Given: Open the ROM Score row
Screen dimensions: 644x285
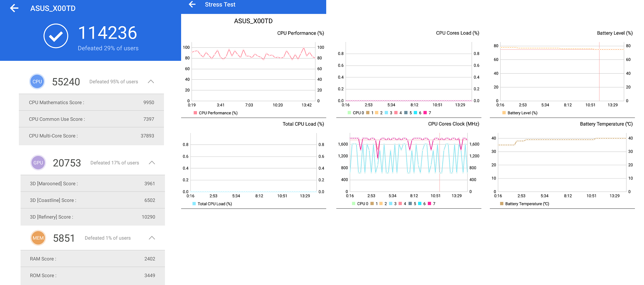Looking at the screenshot, I should click(x=93, y=276).
